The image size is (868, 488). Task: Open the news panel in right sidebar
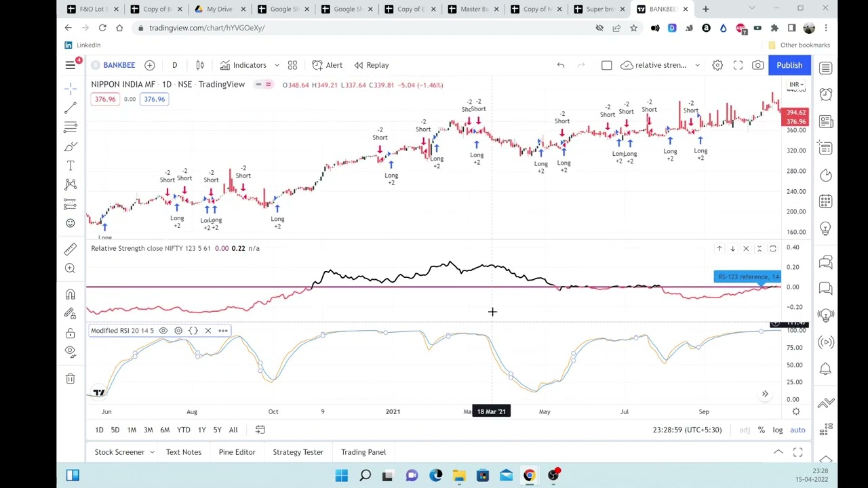coord(825,121)
